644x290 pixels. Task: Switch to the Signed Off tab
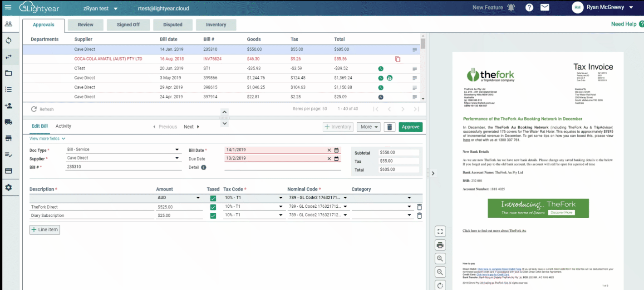[x=128, y=25]
